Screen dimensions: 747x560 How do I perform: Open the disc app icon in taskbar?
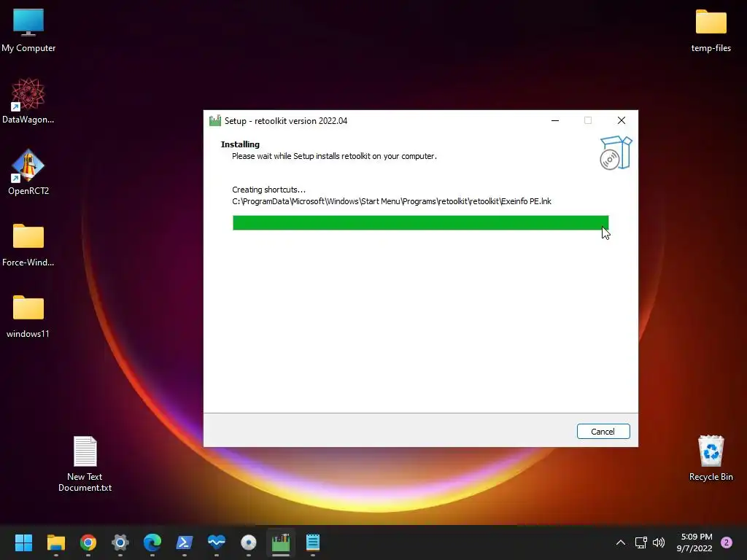tap(249, 542)
